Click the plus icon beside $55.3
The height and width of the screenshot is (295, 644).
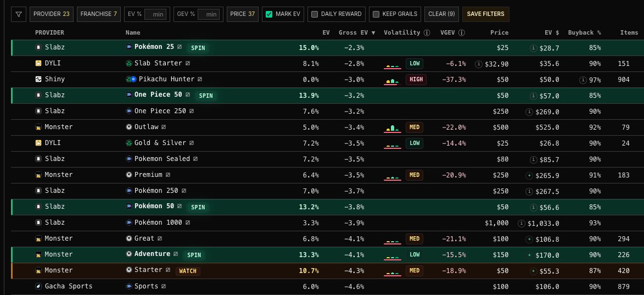[x=534, y=271]
